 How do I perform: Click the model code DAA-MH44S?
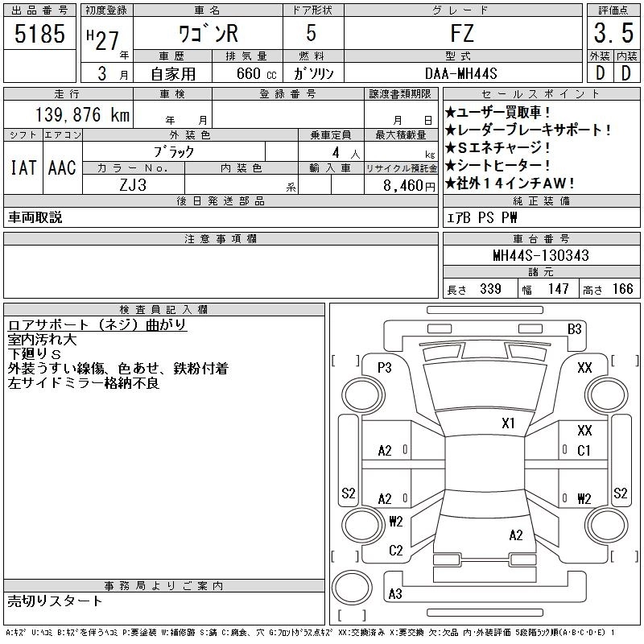[x=461, y=74]
